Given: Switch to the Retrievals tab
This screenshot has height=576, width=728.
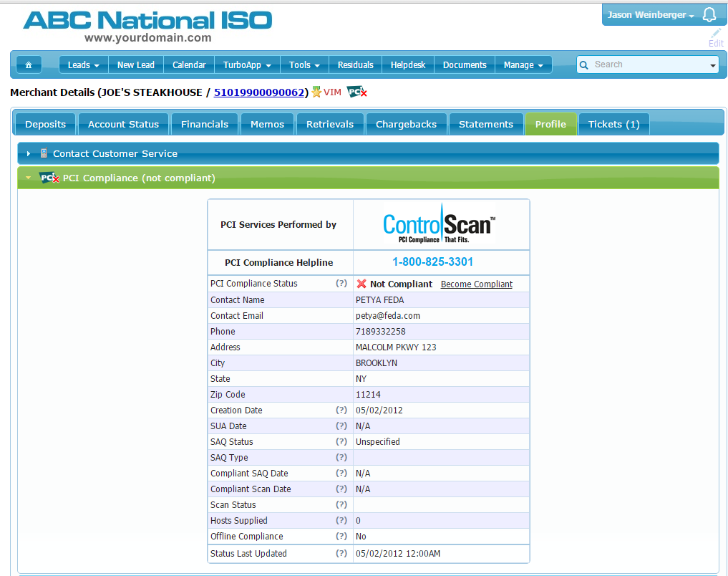Looking at the screenshot, I should [330, 124].
